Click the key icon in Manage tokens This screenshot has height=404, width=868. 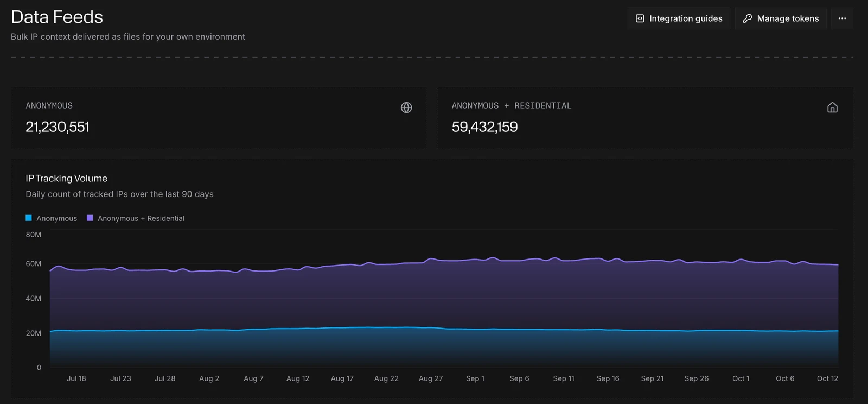pyautogui.click(x=747, y=18)
